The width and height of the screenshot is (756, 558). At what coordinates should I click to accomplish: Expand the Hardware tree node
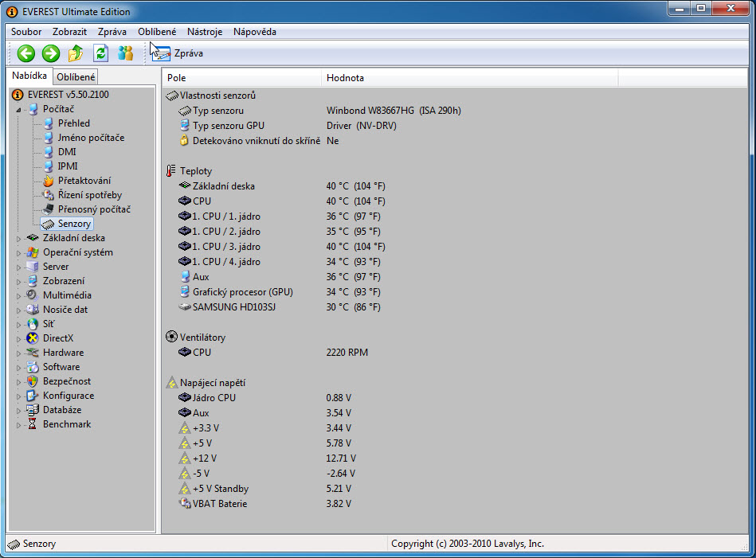18,353
